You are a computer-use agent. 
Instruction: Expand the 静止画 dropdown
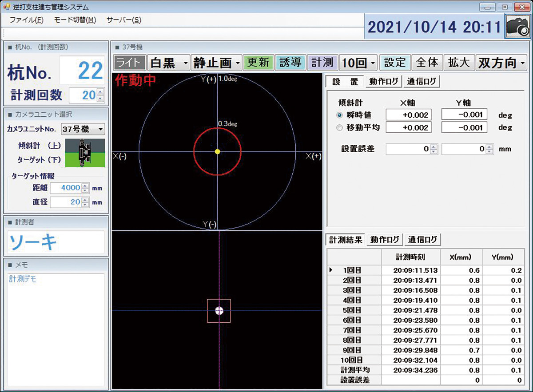tap(217, 63)
